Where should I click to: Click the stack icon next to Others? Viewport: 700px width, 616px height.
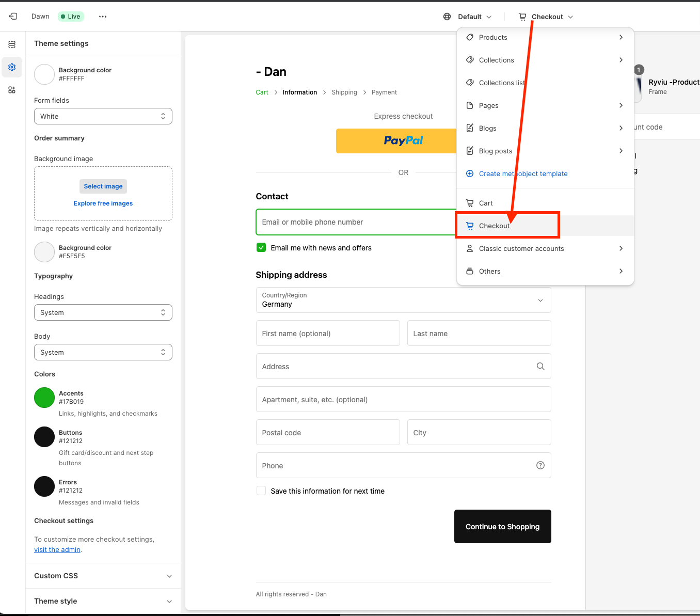coord(470,271)
